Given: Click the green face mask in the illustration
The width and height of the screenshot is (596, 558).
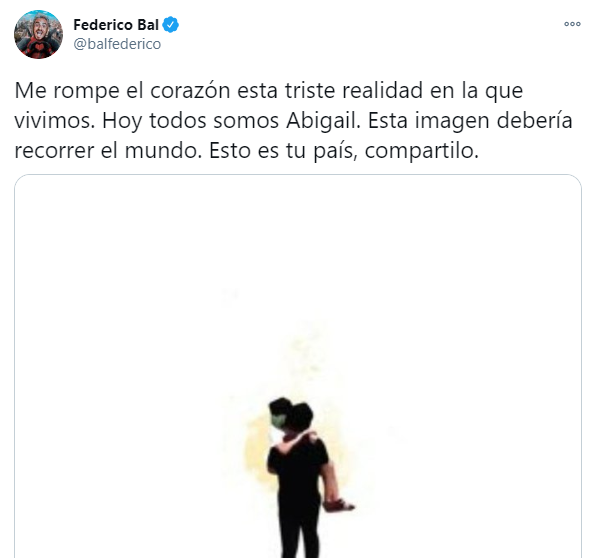Looking at the screenshot, I should pyautogui.click(x=277, y=421).
